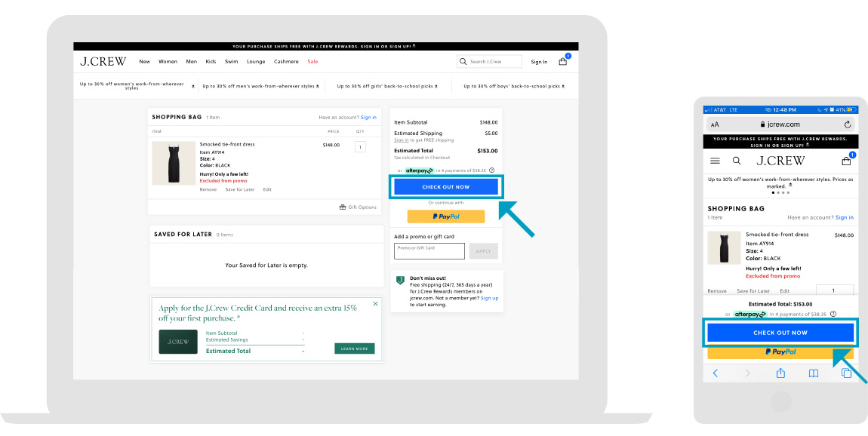Click Sign in to get FREE shipping
Screen dimensions: 868x436
click(402, 140)
